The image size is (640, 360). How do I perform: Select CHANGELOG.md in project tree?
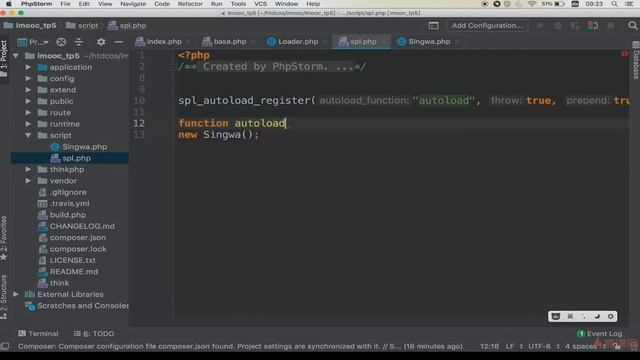click(82, 226)
